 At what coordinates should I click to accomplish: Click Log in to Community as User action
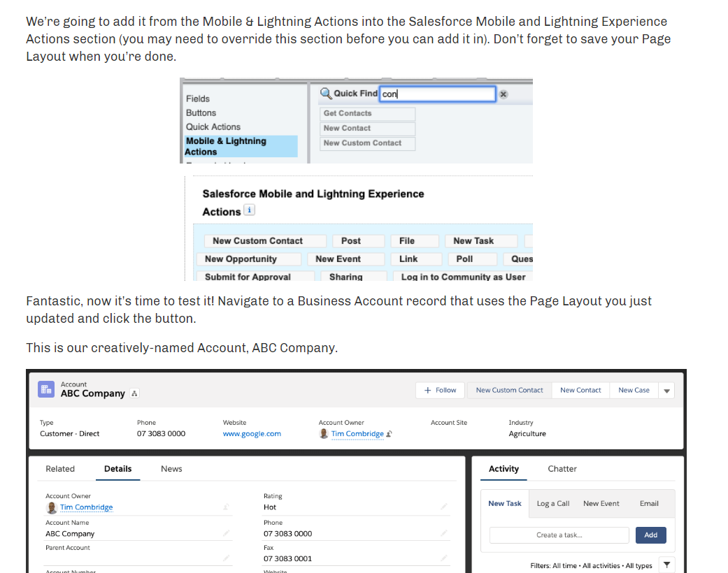tap(464, 277)
